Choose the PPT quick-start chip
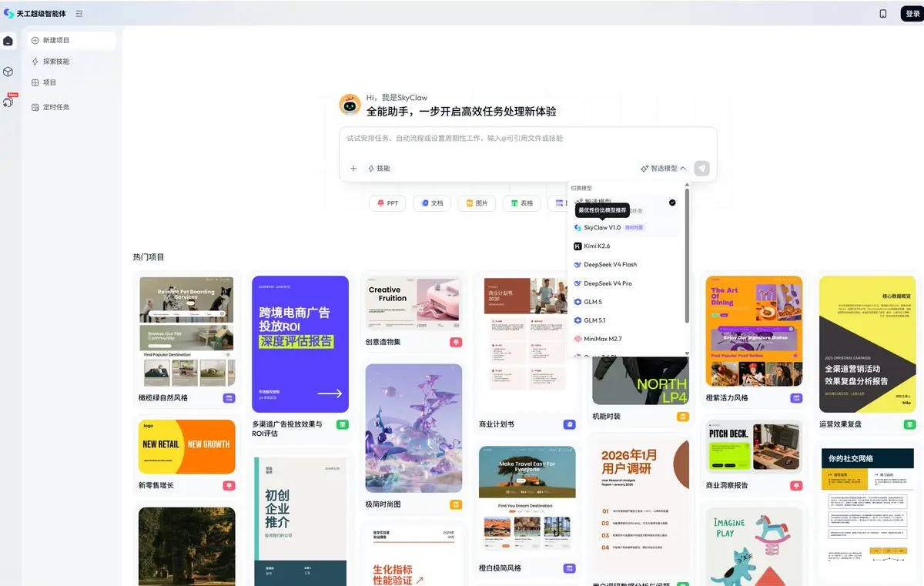The image size is (924, 586). coord(387,203)
